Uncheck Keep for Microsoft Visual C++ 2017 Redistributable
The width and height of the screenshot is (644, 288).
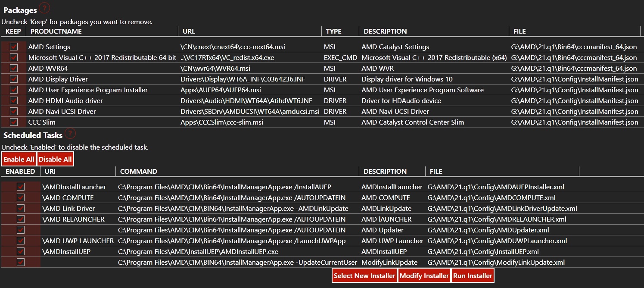pyautogui.click(x=14, y=57)
